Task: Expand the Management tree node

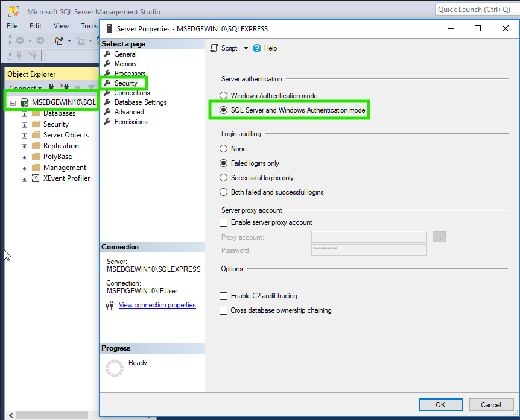Action: 23,167
